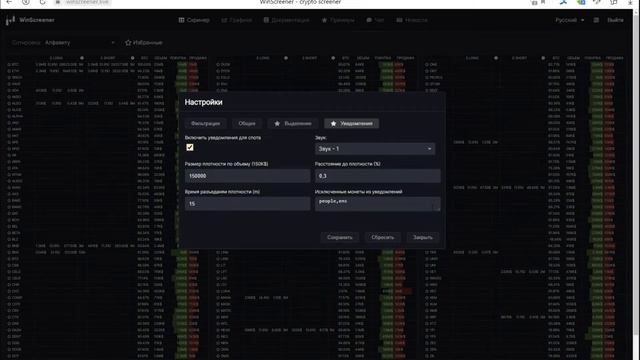Click the browser back arrow

pos(9,2)
